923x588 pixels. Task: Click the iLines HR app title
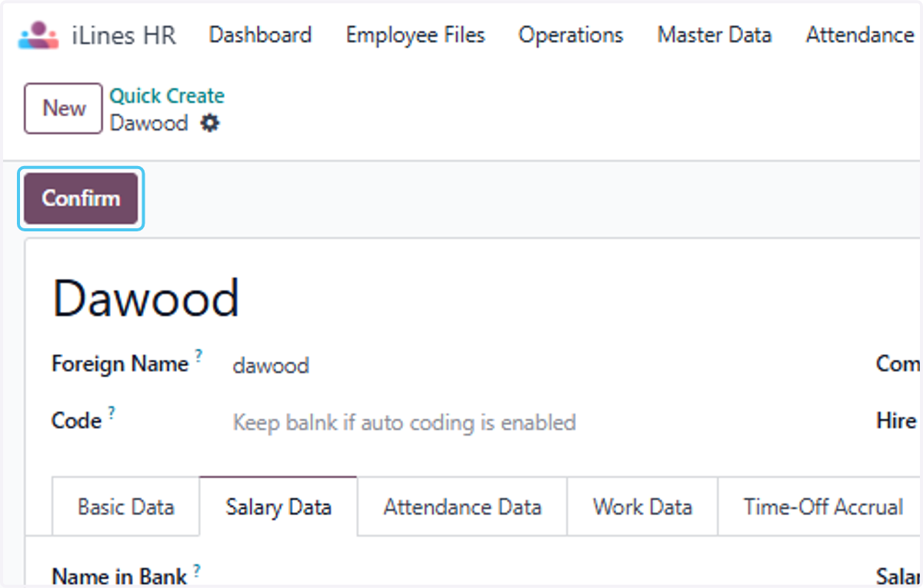click(124, 35)
